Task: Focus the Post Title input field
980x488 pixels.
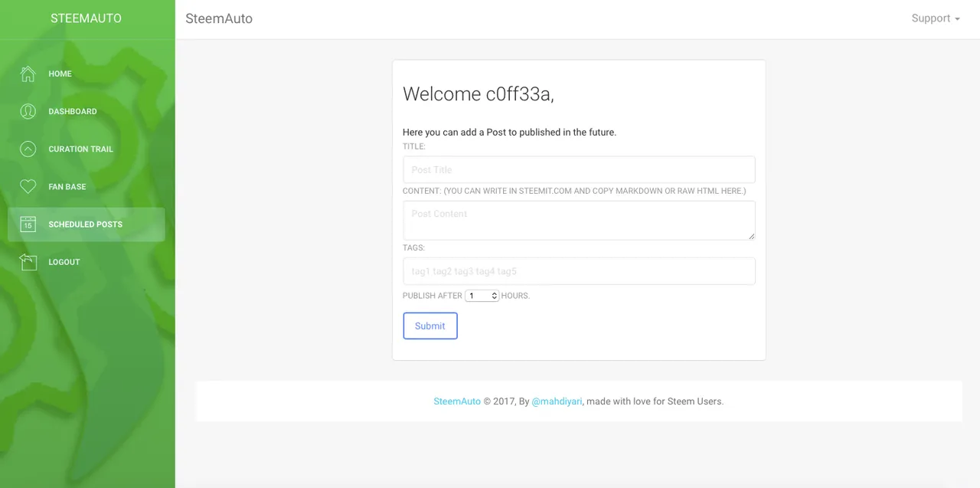Action: tap(579, 169)
